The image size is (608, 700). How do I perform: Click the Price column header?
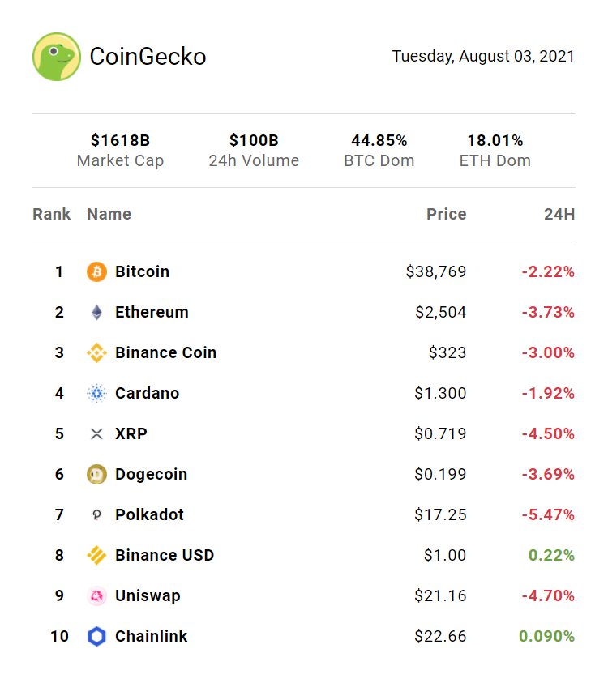click(447, 214)
